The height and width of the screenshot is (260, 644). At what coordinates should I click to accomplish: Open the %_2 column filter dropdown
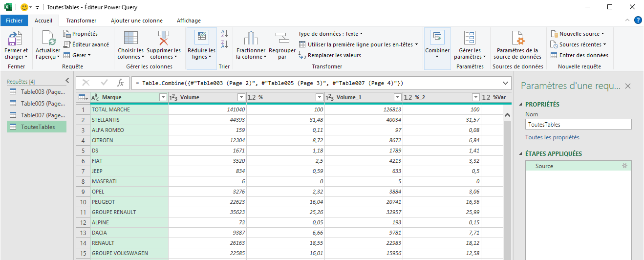[x=476, y=97]
